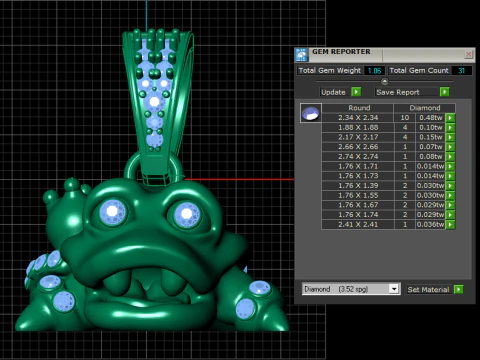Image resolution: width=480 pixels, height=360 pixels.
Task: Click the Gem Reporter title bar icon
Action: coord(302,55)
